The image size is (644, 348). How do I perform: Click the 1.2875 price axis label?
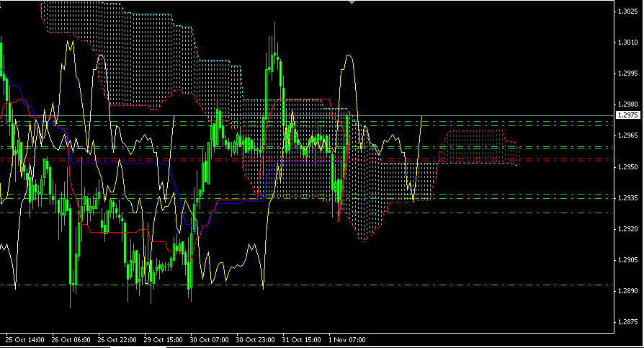click(628, 322)
